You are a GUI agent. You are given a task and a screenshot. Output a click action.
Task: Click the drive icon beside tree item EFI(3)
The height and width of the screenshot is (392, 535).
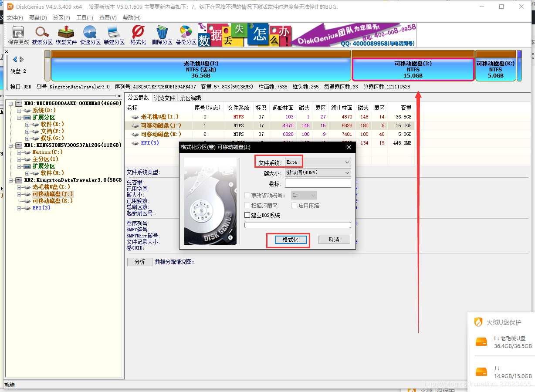(27, 208)
